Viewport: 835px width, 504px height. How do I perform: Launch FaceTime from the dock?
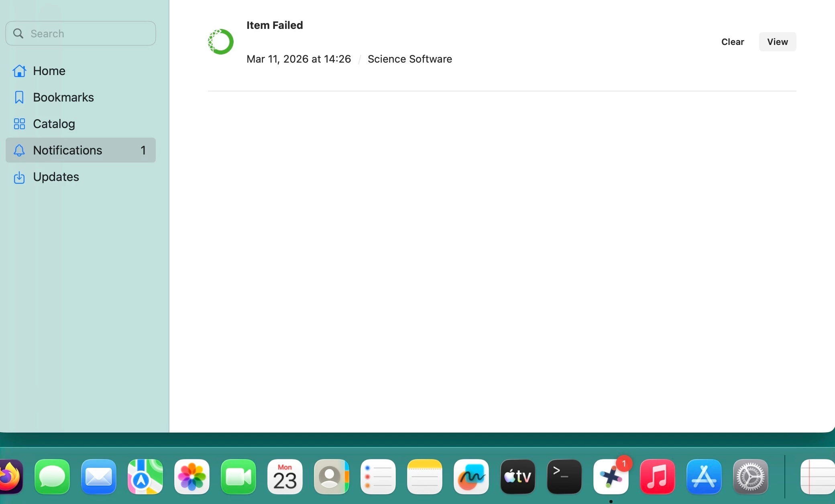coord(238,477)
